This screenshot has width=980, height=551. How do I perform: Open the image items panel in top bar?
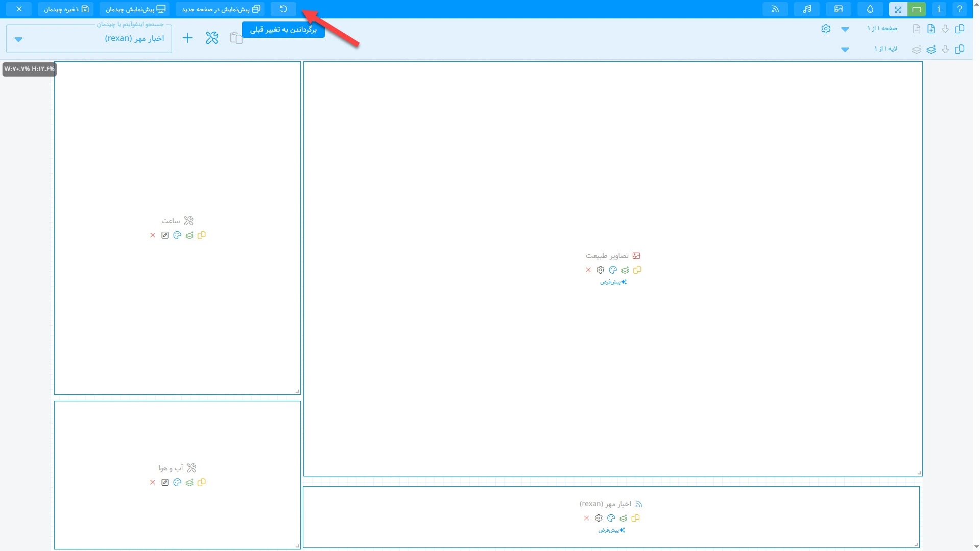point(839,9)
